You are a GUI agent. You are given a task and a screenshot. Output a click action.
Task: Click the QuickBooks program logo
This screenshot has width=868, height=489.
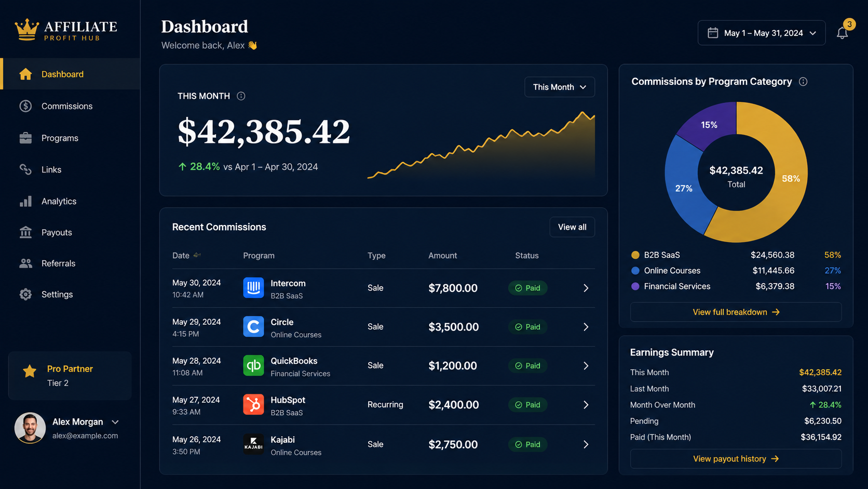[x=253, y=366]
